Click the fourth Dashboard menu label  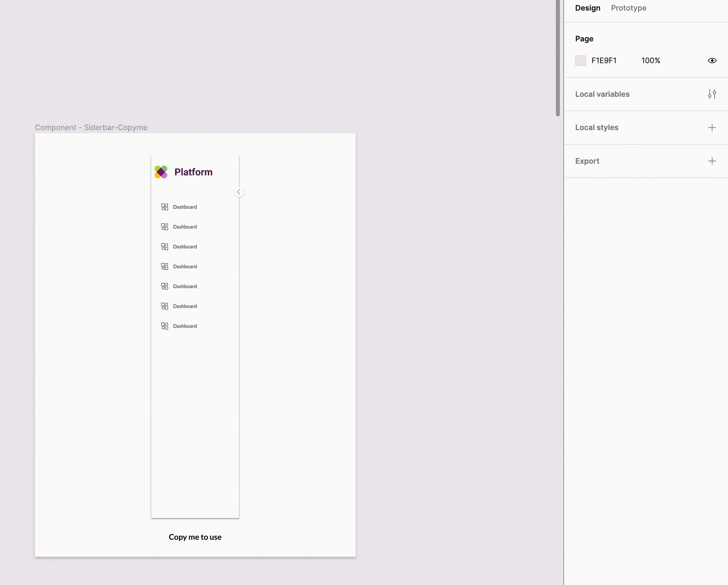(x=185, y=266)
